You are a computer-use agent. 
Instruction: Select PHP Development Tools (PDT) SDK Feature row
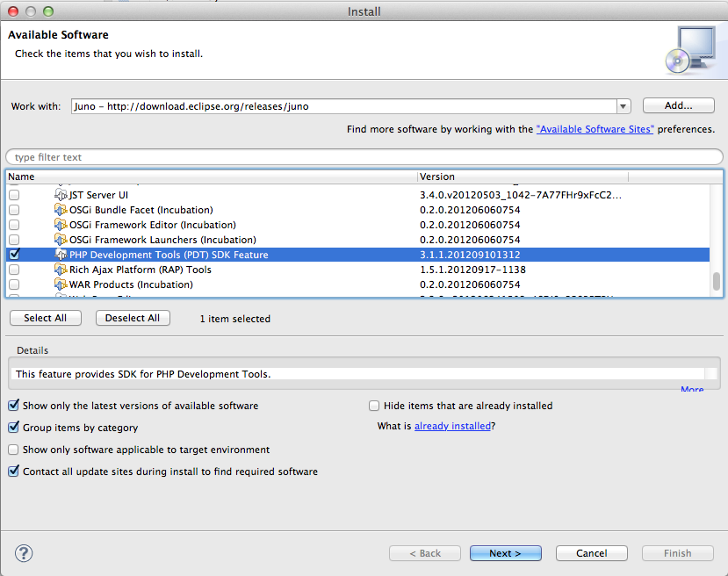[357, 255]
